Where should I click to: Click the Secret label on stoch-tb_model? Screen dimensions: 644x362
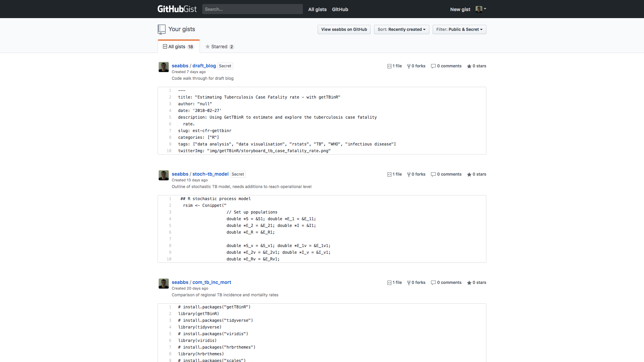237,174
